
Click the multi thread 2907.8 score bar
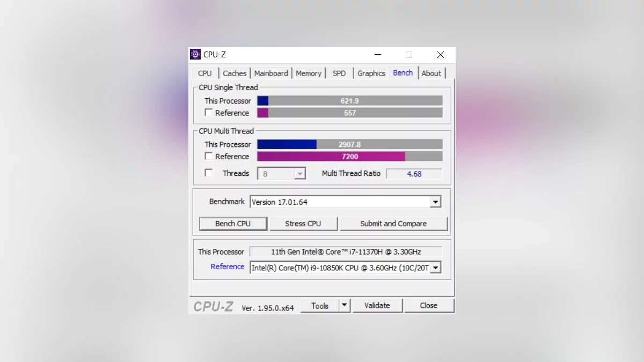(x=350, y=144)
